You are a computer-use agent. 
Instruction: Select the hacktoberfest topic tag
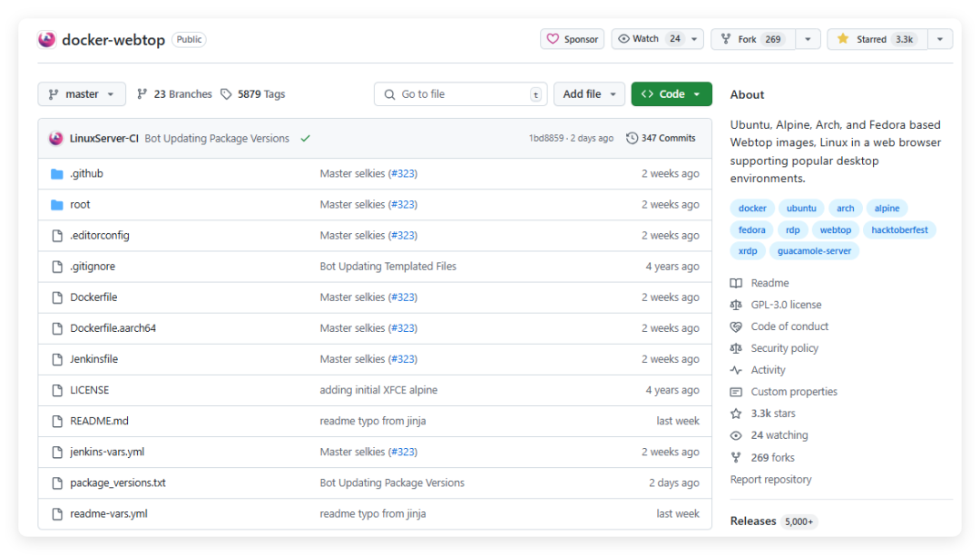coord(899,230)
